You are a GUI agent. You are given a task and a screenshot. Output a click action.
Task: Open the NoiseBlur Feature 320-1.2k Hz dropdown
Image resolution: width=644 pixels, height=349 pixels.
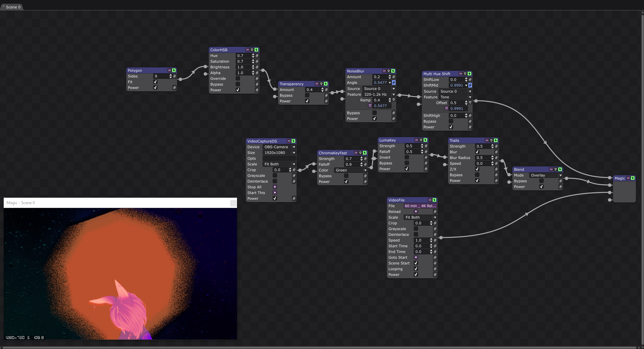click(379, 94)
